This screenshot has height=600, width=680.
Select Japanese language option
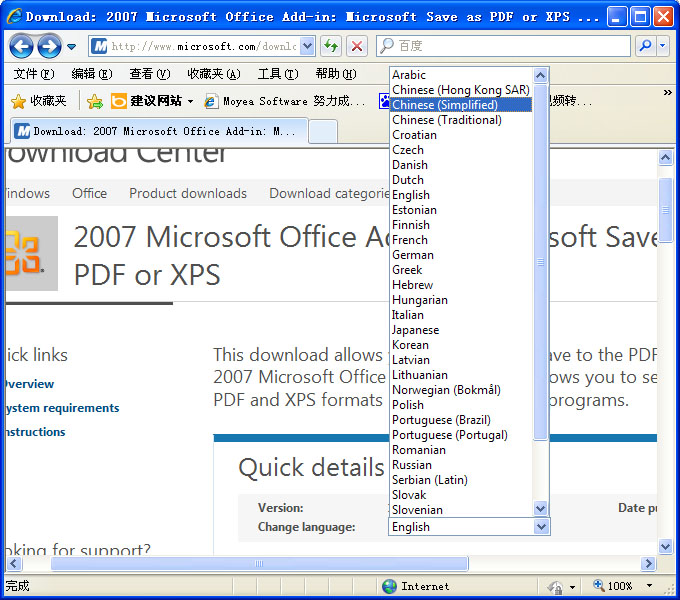tap(461, 330)
